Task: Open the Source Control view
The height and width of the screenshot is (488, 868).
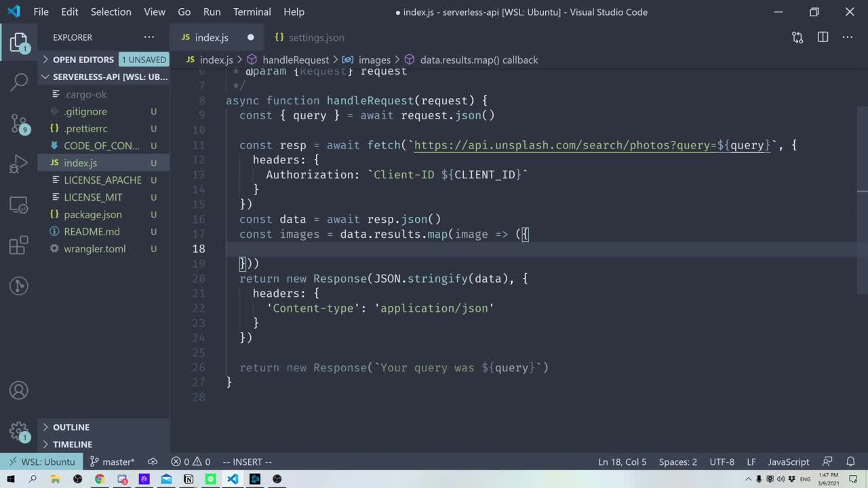Action: point(19,123)
